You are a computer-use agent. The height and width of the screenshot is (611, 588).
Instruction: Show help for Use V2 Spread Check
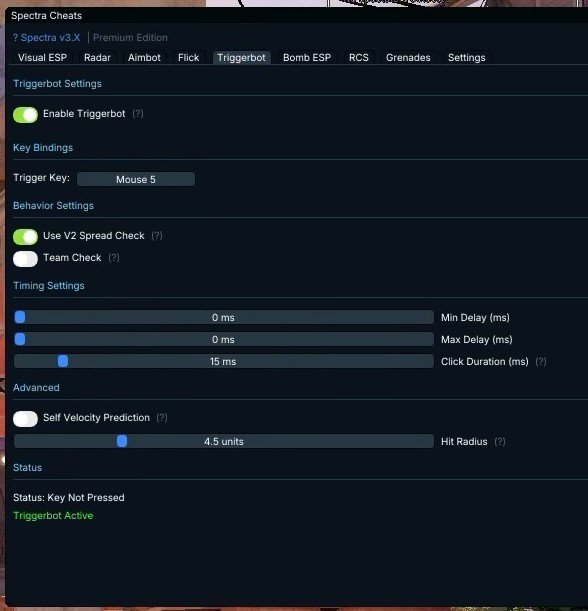click(157, 235)
